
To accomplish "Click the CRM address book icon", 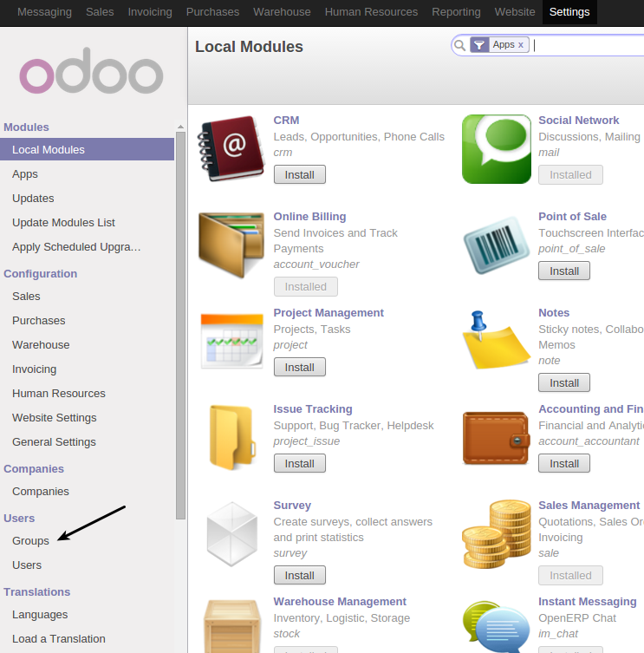I will click(231, 148).
